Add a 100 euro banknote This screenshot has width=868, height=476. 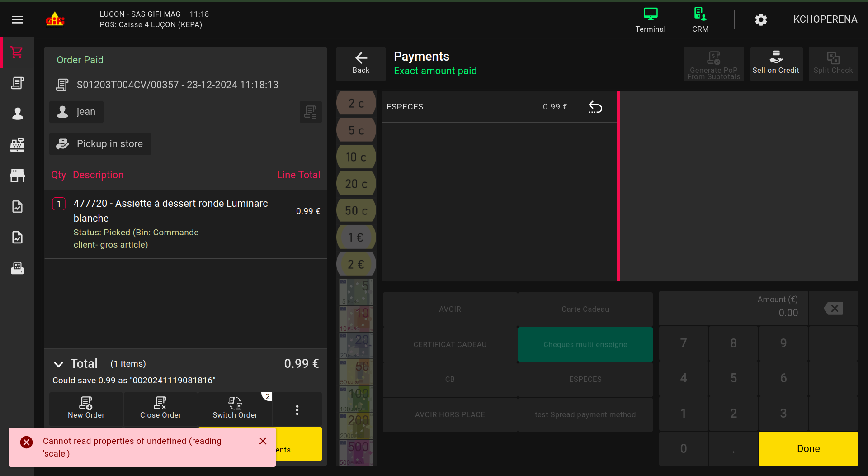(x=356, y=399)
